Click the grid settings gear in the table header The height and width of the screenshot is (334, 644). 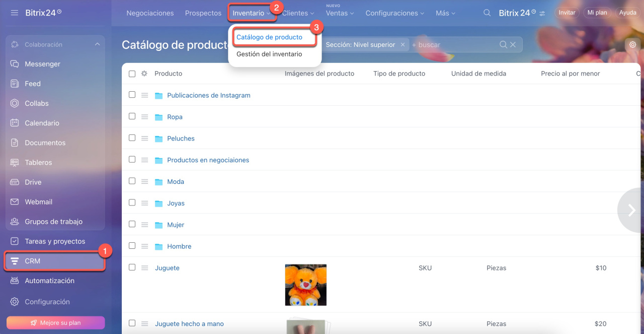pos(144,74)
